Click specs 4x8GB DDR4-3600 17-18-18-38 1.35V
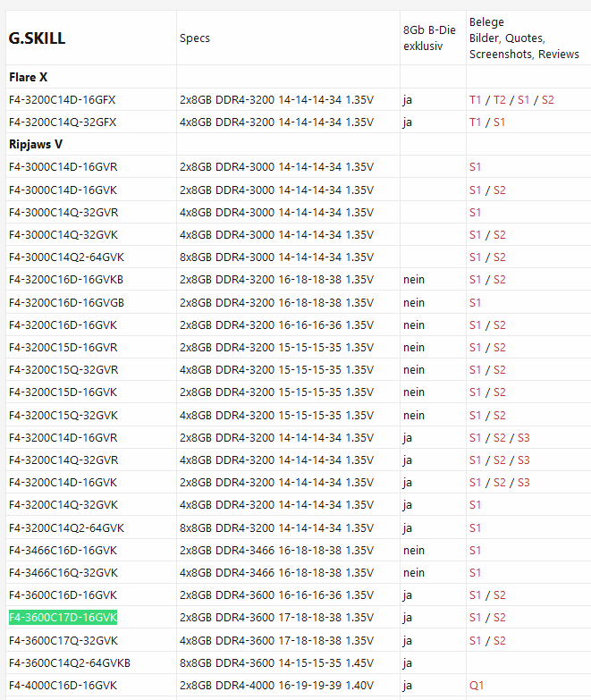The image size is (591, 700). tap(276, 640)
